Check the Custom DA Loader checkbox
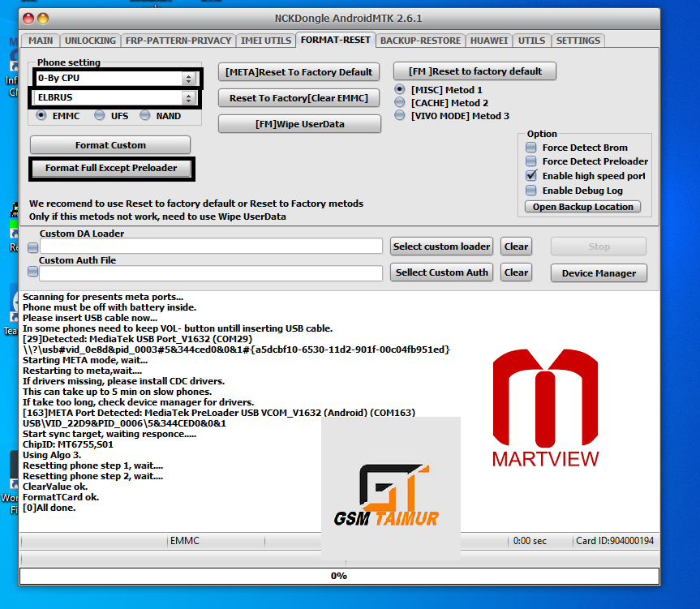The width and height of the screenshot is (700, 609). coord(32,247)
